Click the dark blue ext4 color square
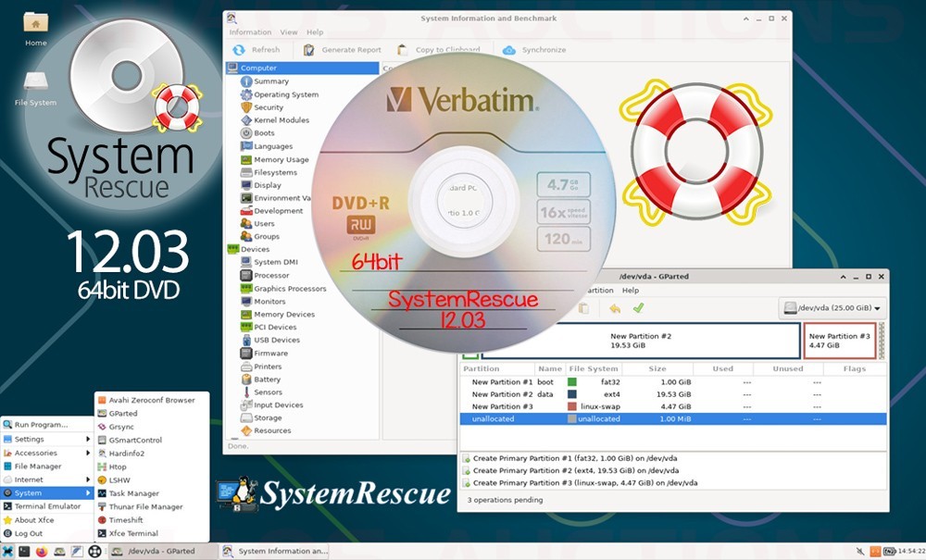 [x=571, y=394]
